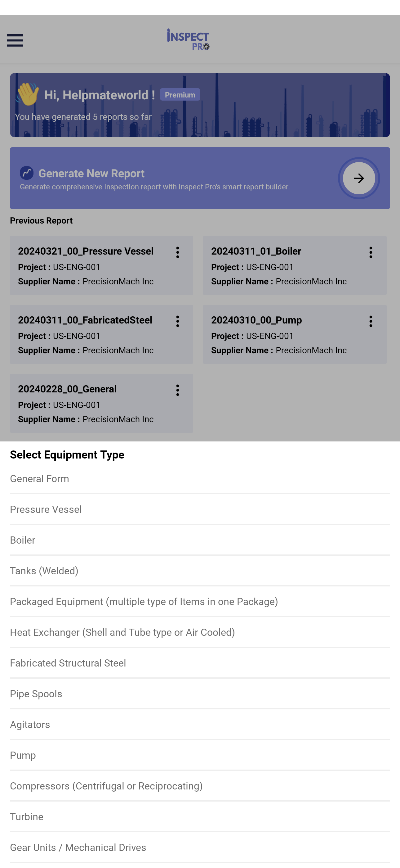Screen dimensions: 400x868
Task: Tap the Inspect Pro logo
Action: [x=188, y=39]
